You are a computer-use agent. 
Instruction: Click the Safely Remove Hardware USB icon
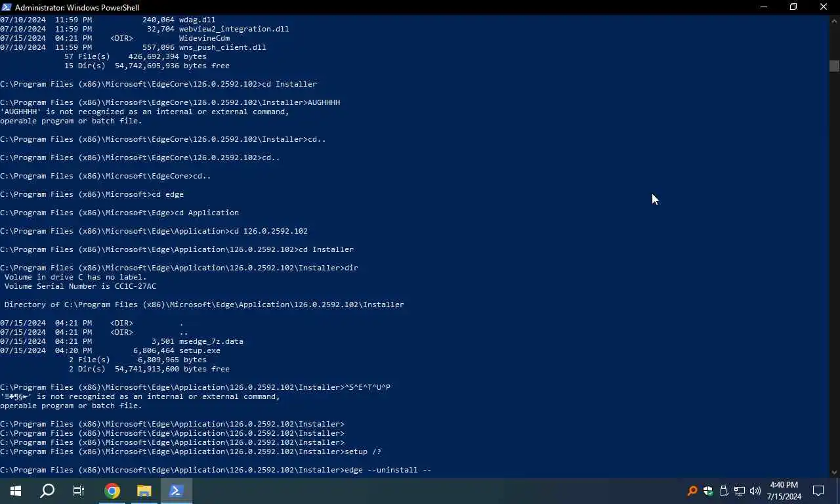tap(724, 491)
